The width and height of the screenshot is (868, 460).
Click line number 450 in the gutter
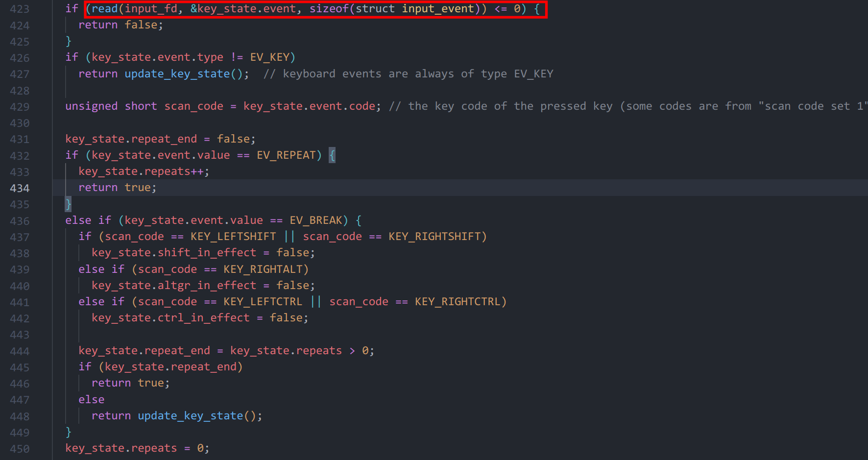coord(20,449)
